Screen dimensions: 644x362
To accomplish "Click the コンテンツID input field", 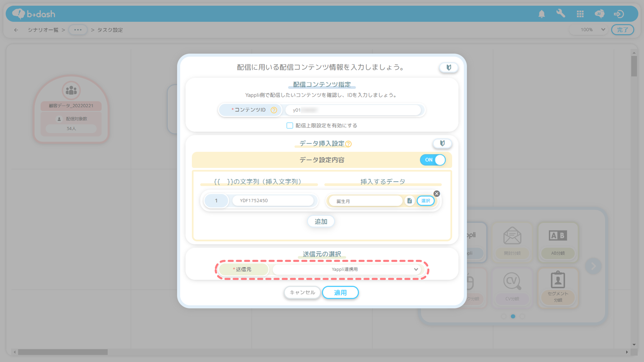I will [x=353, y=110].
